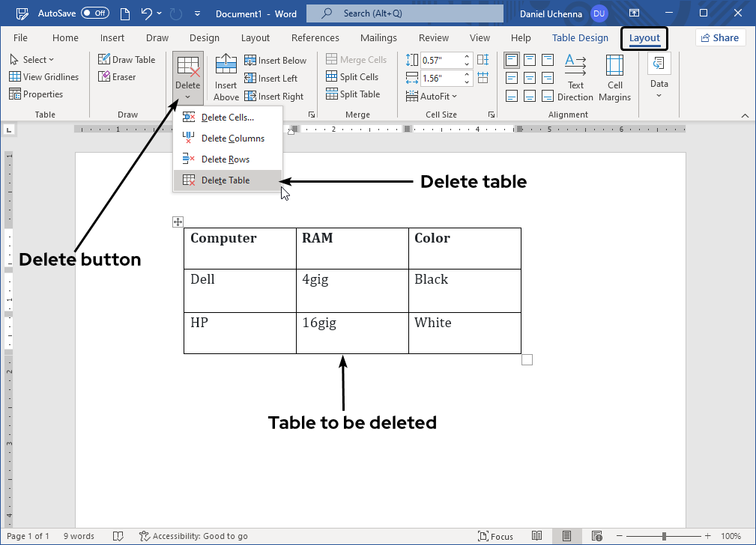Adjust the zoom slider in status bar
Viewport: 756px width, 545px height.
click(664, 536)
